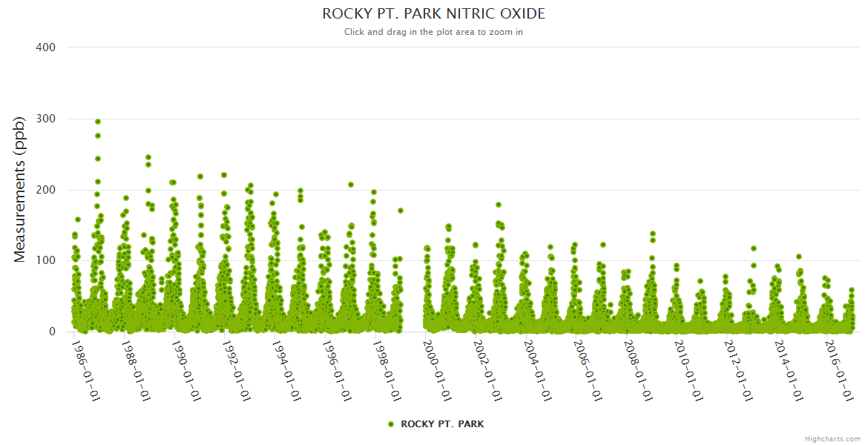868x445 pixels.
Task: Select the isolated 1999 data point near 170 ppb
Action: [401, 211]
